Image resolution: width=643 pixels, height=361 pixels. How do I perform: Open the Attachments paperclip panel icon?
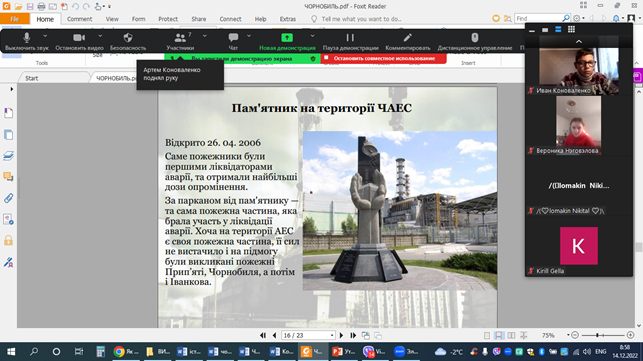[x=8, y=198]
